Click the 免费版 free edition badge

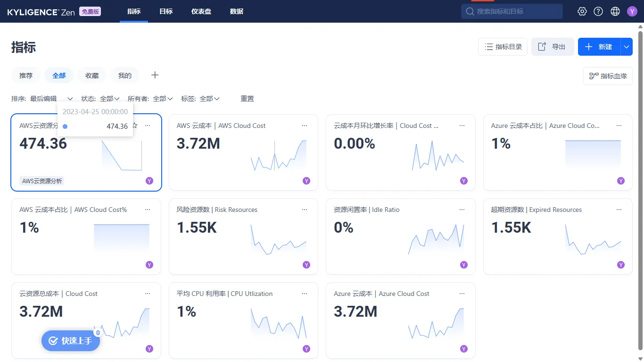pos(90,12)
